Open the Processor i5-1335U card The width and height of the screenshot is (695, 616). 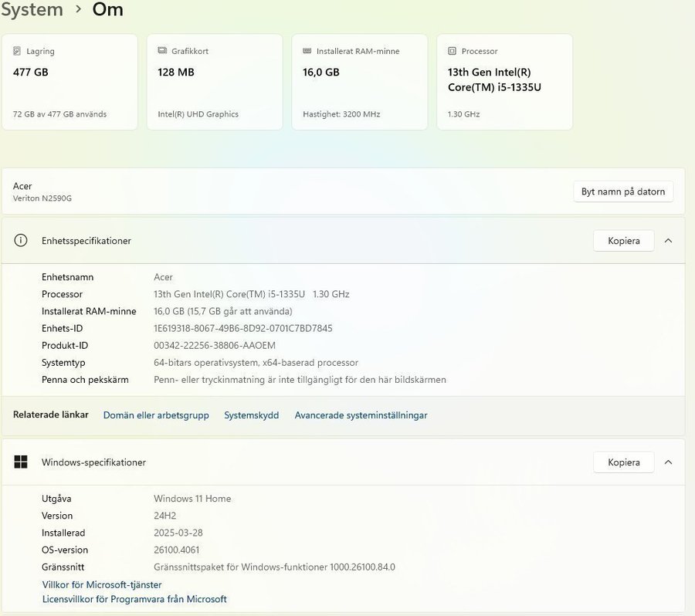click(x=504, y=82)
